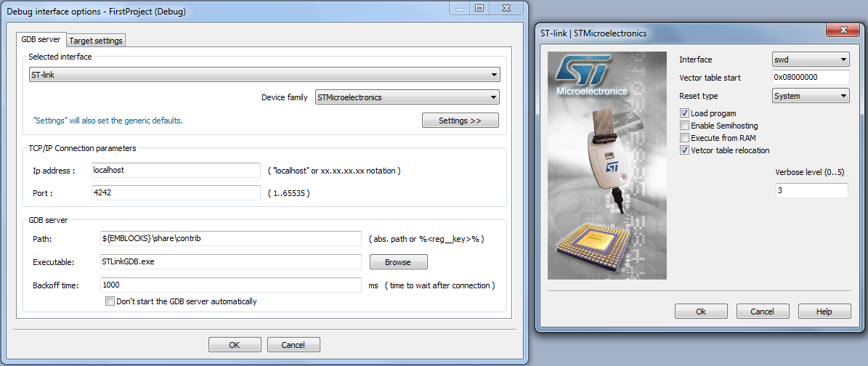This screenshot has height=366, width=868.
Task: Select the GDB server tab
Action: coord(41,39)
